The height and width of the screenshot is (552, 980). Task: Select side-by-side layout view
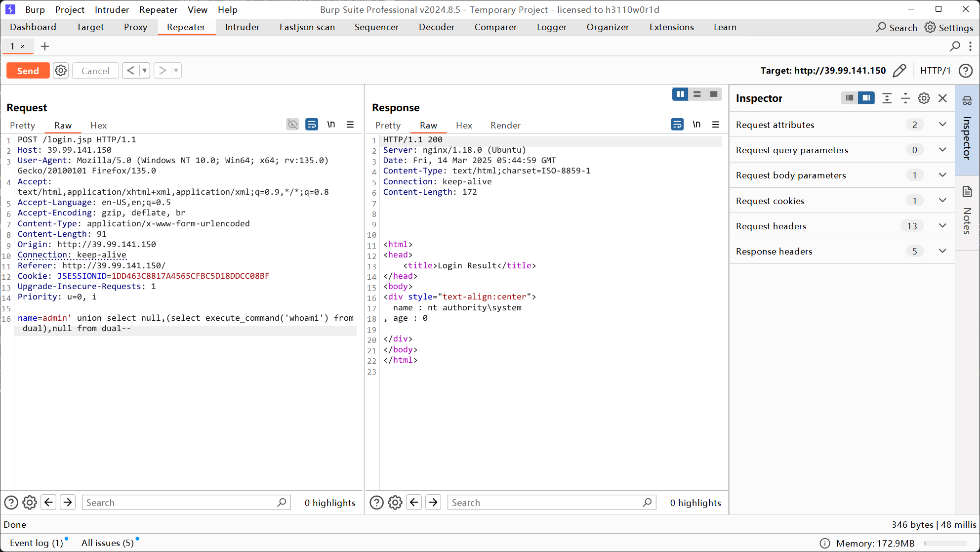680,94
